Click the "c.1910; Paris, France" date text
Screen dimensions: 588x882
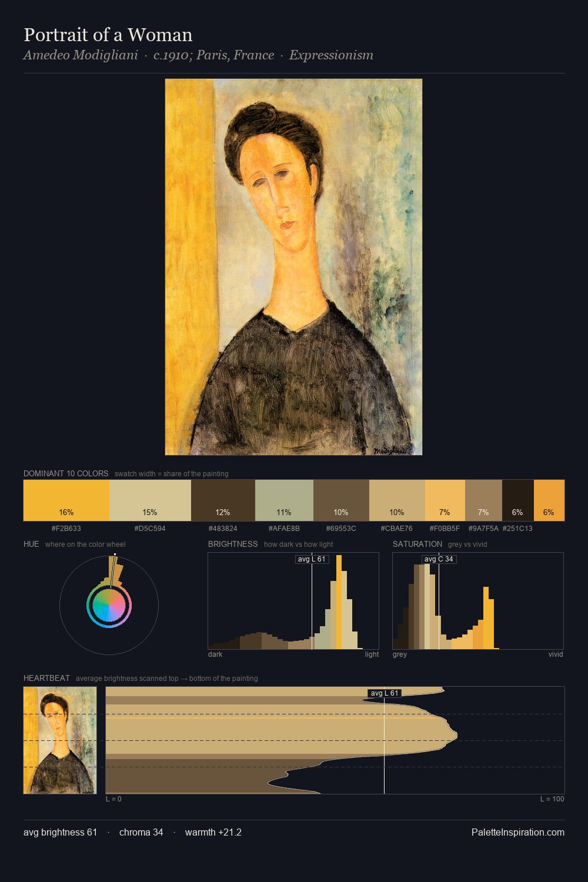tap(213, 55)
